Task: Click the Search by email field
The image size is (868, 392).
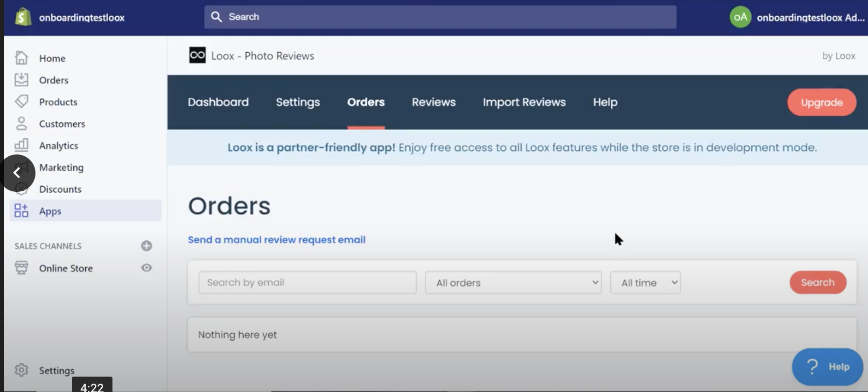Action: tap(307, 283)
